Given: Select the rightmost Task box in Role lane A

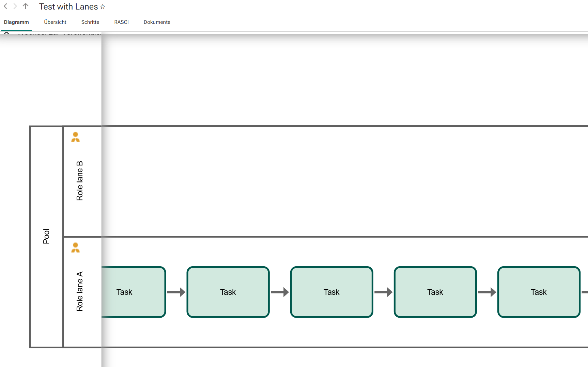Looking at the screenshot, I should pyautogui.click(x=539, y=292).
